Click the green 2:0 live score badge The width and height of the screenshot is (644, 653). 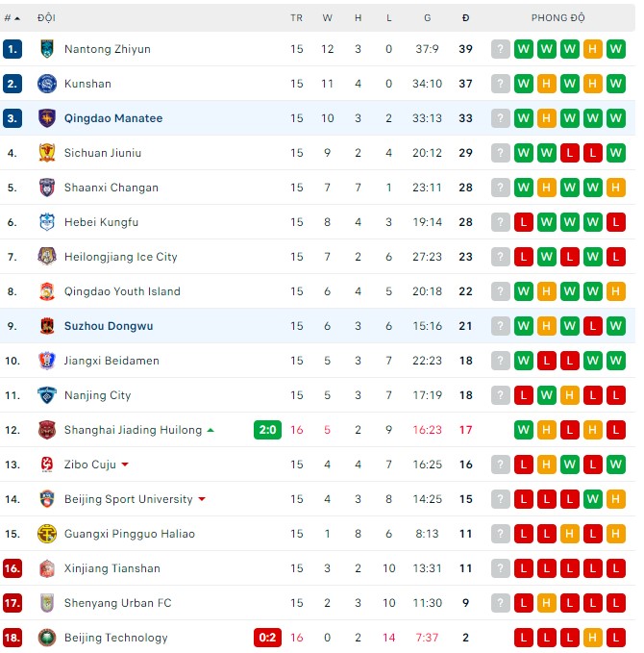click(267, 429)
